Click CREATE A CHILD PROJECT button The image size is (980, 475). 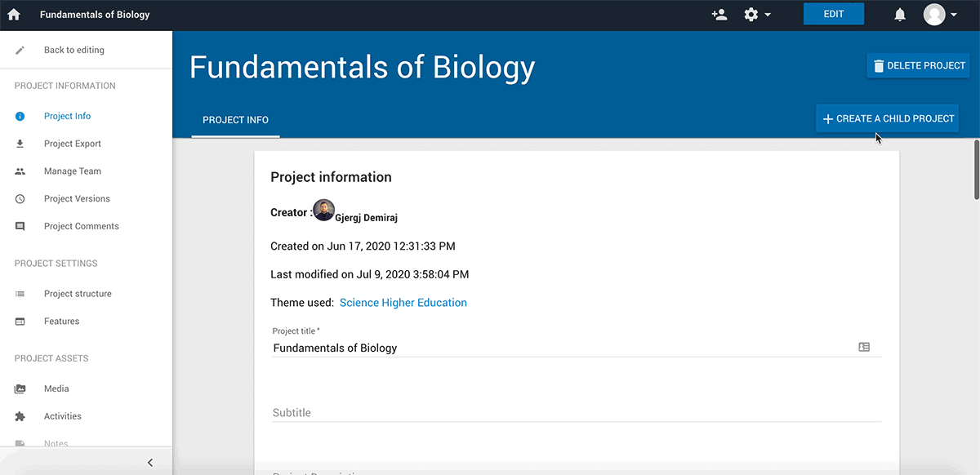887,118
